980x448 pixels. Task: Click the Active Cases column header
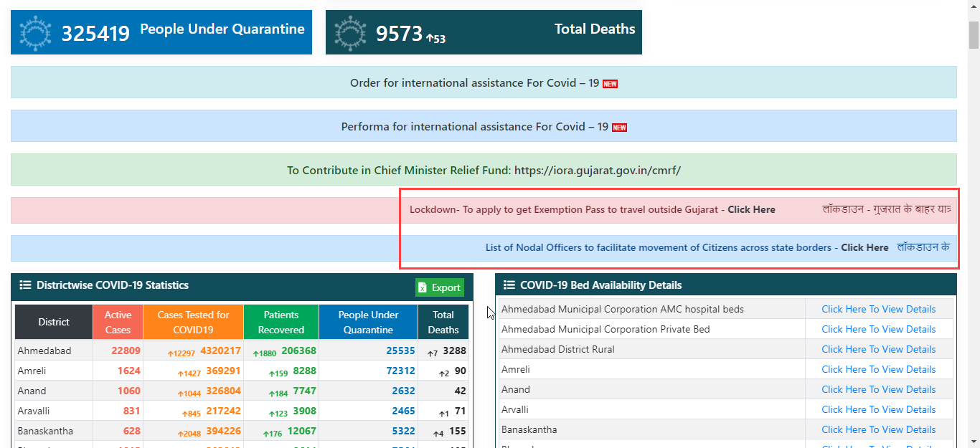click(x=118, y=322)
